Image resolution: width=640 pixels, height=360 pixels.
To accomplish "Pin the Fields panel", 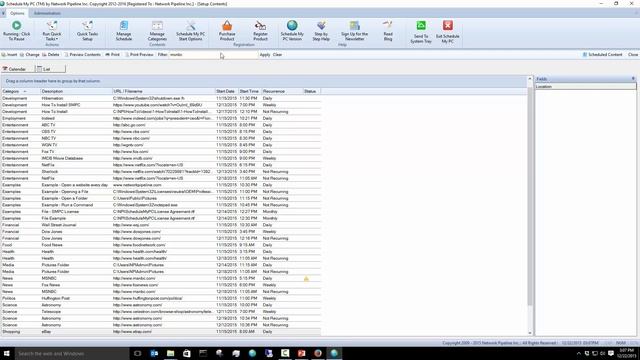I will [633, 78].
